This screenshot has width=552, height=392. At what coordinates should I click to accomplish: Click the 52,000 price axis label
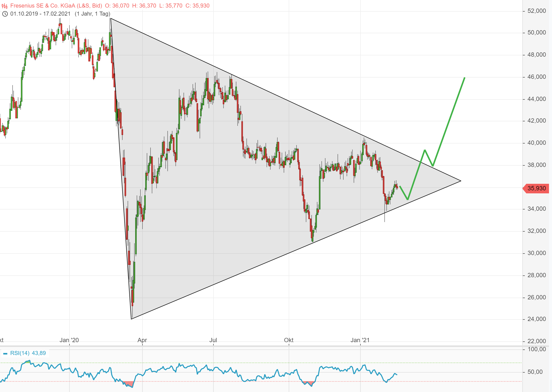537,11
